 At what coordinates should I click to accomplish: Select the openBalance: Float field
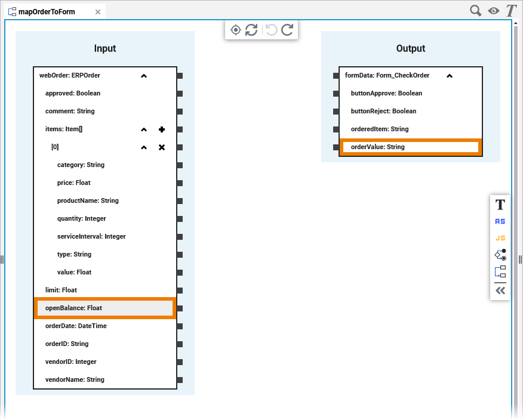point(105,308)
